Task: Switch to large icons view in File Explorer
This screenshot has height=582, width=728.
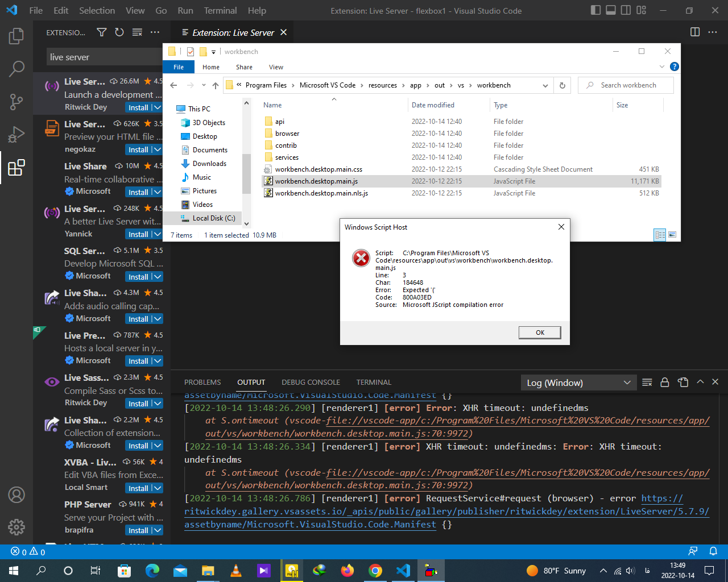Action: [672, 235]
